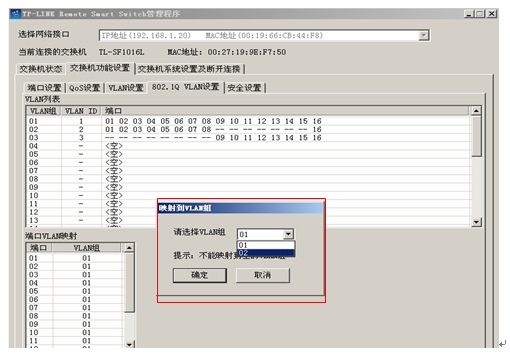Select port 02 row in 端口VLAN映射
The width and height of the screenshot is (510, 360).
click(75, 266)
